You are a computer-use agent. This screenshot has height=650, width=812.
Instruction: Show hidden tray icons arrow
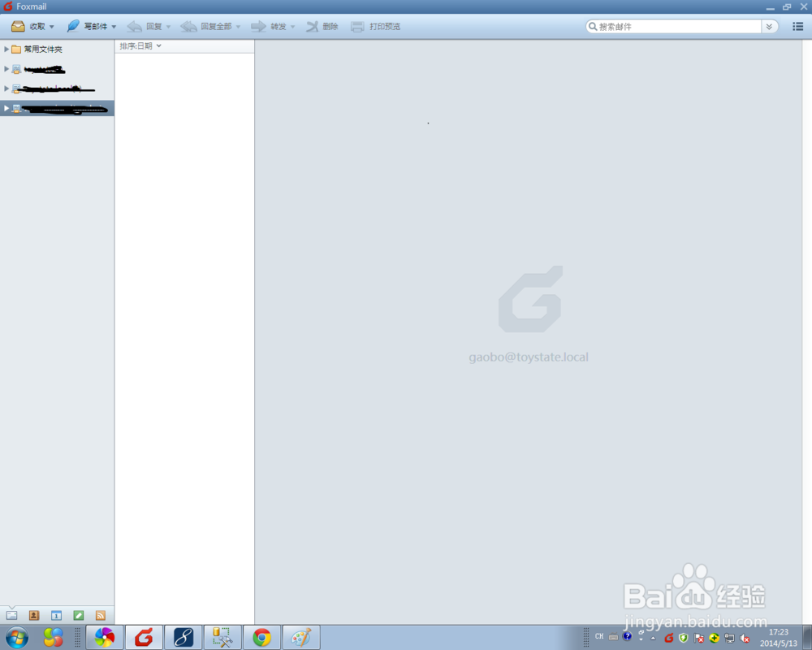(x=653, y=638)
